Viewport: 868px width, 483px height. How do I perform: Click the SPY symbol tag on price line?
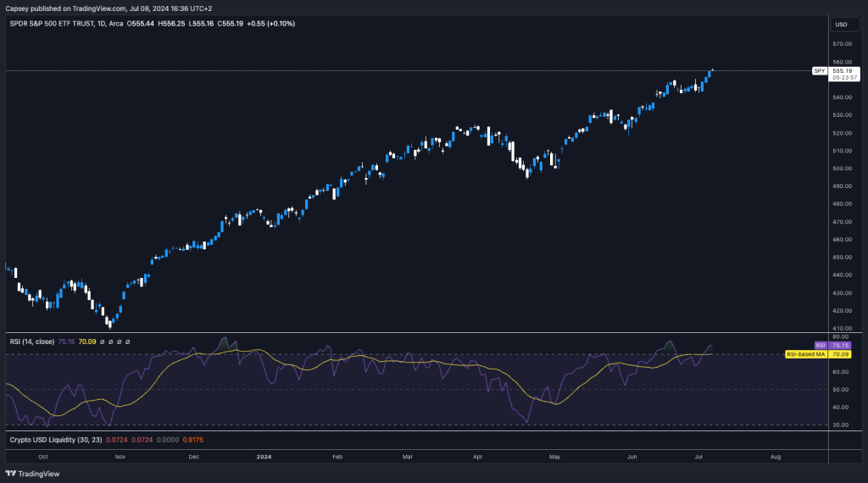click(x=819, y=71)
